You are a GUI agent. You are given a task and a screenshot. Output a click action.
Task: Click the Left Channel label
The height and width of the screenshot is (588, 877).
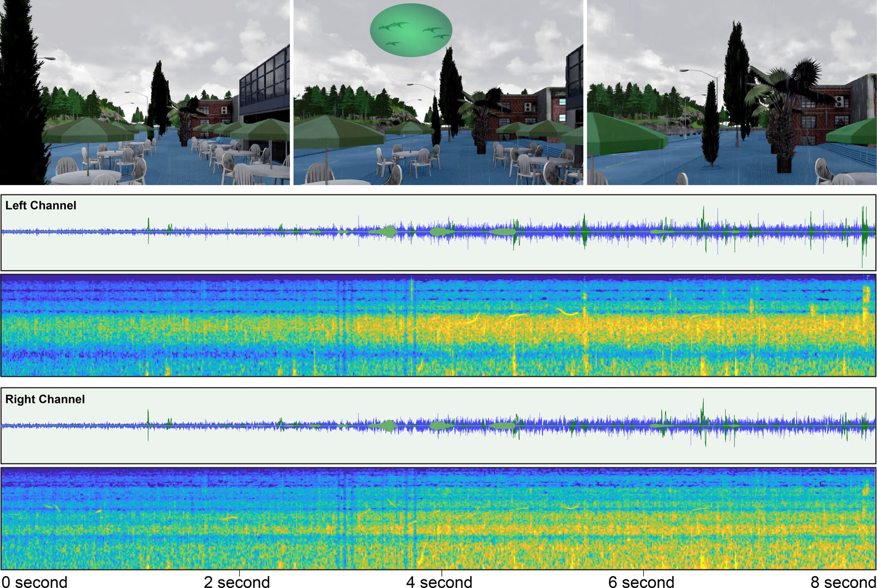click(x=41, y=206)
